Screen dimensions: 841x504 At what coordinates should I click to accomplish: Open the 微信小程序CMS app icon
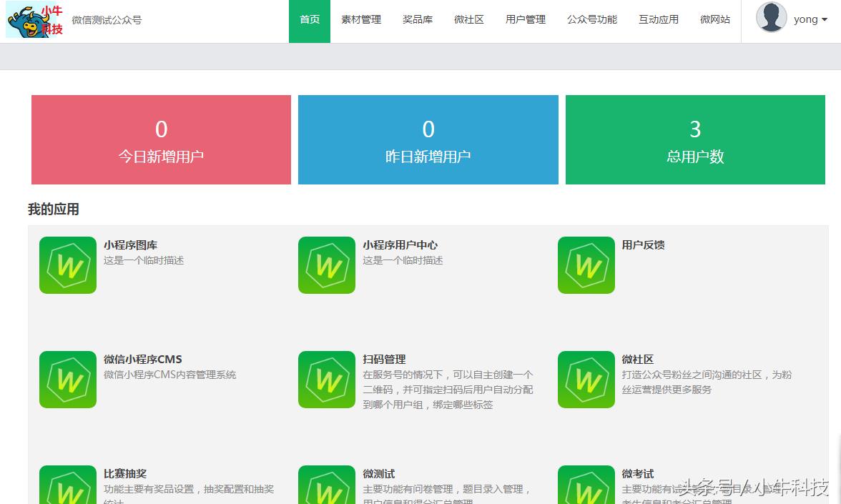(67, 379)
